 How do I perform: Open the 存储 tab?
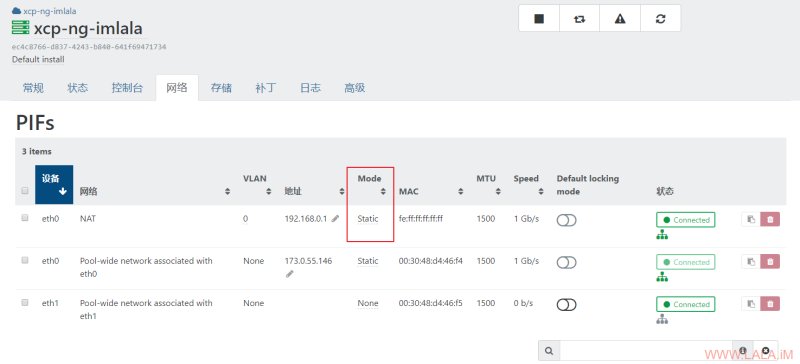tap(221, 88)
